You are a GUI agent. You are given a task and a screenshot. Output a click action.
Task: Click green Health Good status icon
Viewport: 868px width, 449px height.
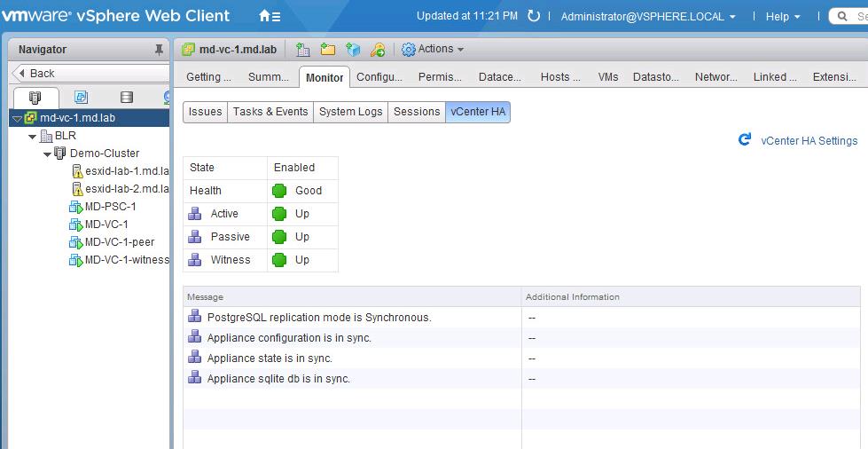279,191
